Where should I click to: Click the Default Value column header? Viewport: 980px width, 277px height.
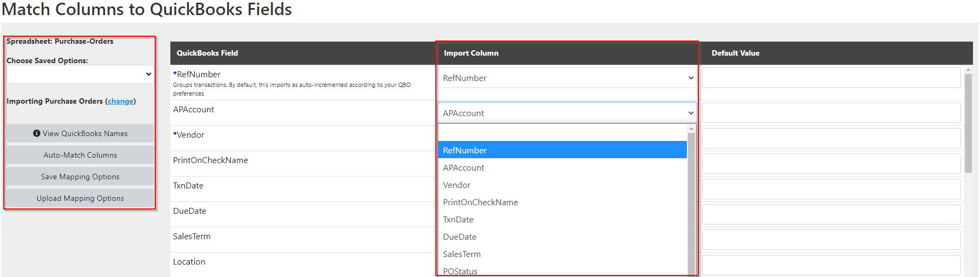pos(736,53)
